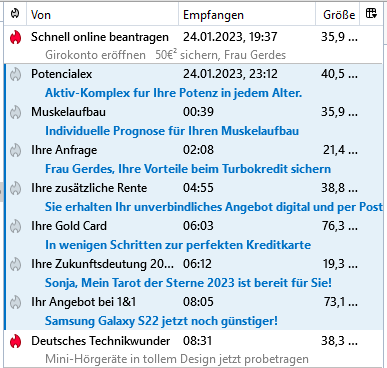The width and height of the screenshot is (387, 368).
Task: Click received time 06:03
Action: (x=198, y=226)
